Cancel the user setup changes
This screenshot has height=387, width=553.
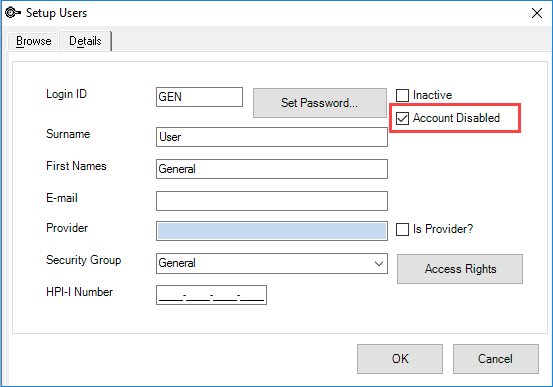(x=496, y=359)
